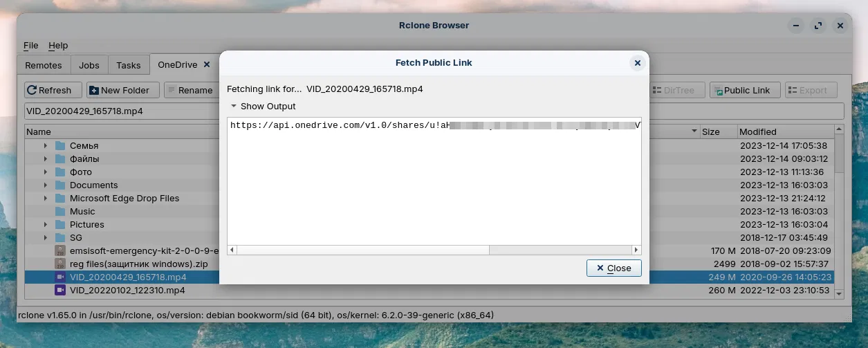The width and height of the screenshot is (868, 348).
Task: Sort by the Modified column header
Action: (785, 131)
